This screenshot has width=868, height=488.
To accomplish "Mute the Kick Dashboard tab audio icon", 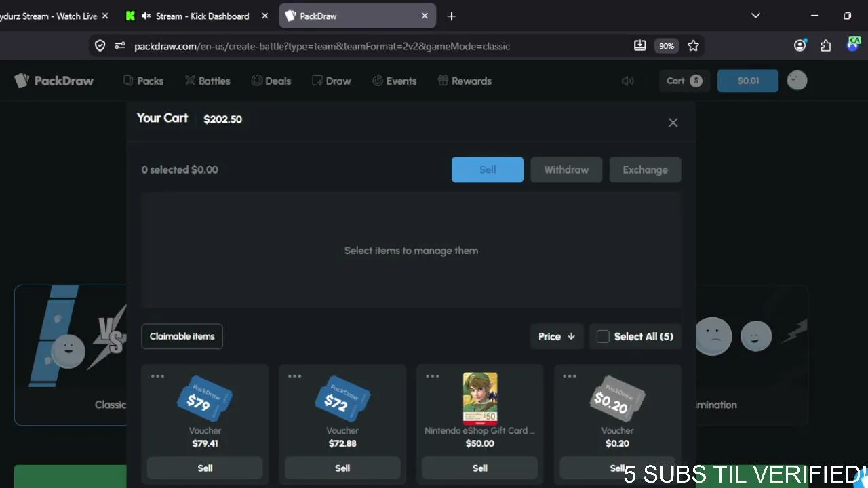I will point(146,16).
